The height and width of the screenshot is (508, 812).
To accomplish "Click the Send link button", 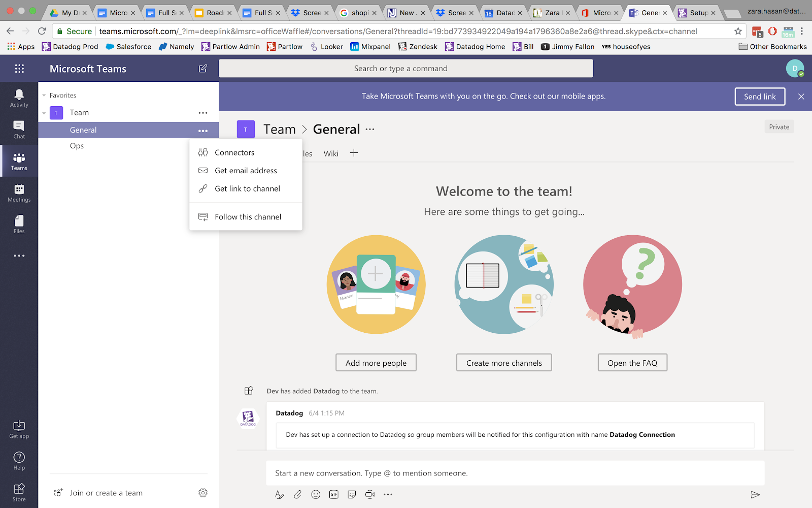I will click(x=760, y=97).
